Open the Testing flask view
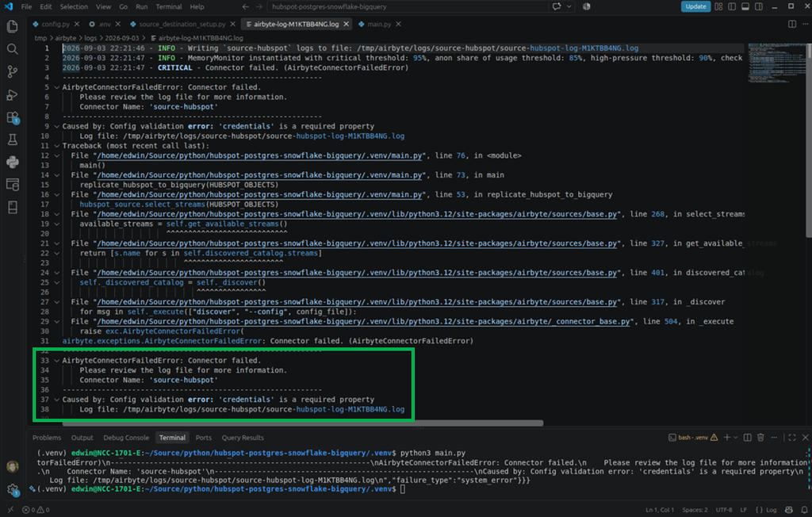812x517 pixels. [x=13, y=140]
